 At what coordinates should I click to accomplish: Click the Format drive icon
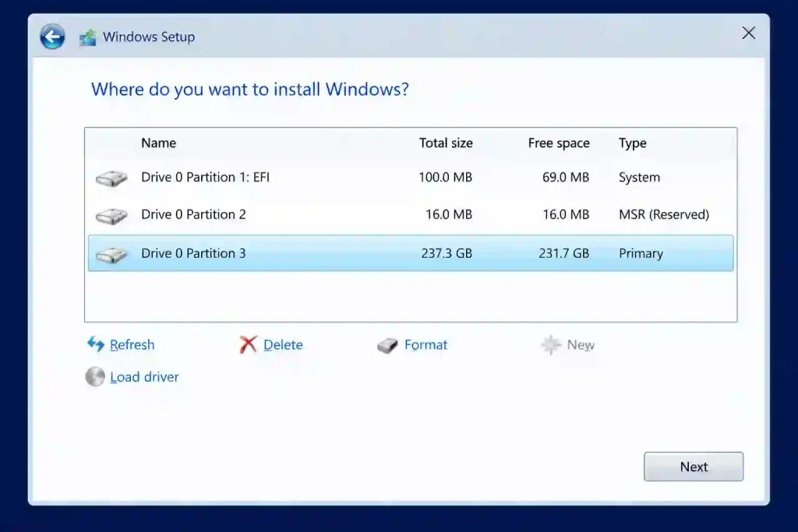(x=387, y=345)
